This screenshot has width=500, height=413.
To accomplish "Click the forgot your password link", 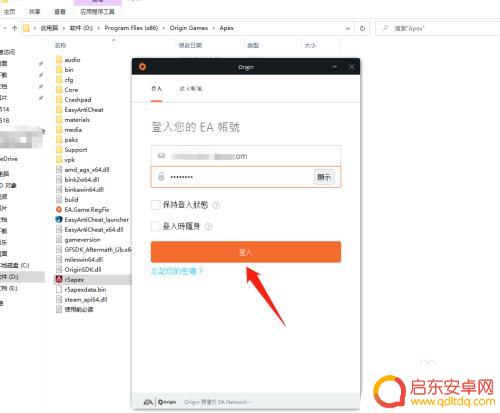I will 177,271.
